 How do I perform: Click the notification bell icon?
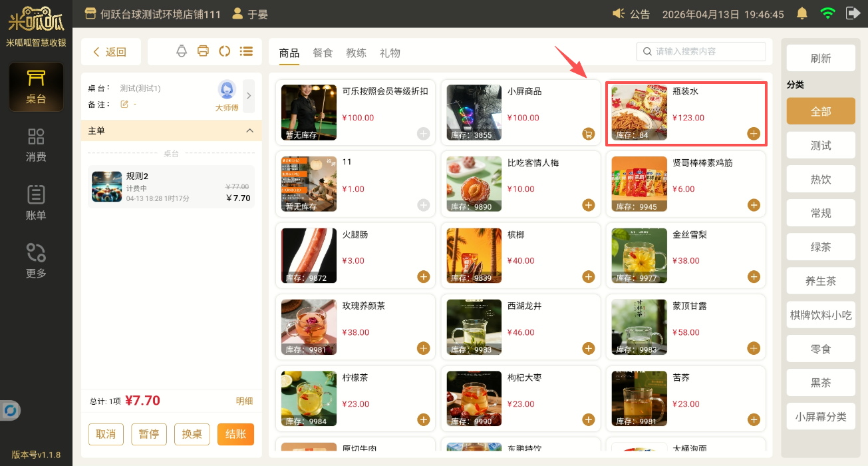coord(802,13)
